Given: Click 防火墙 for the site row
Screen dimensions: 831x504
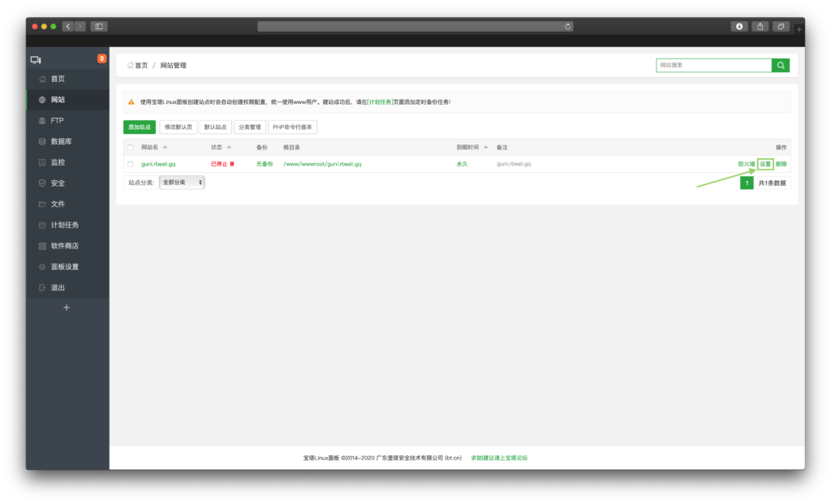Looking at the screenshot, I should (x=747, y=164).
